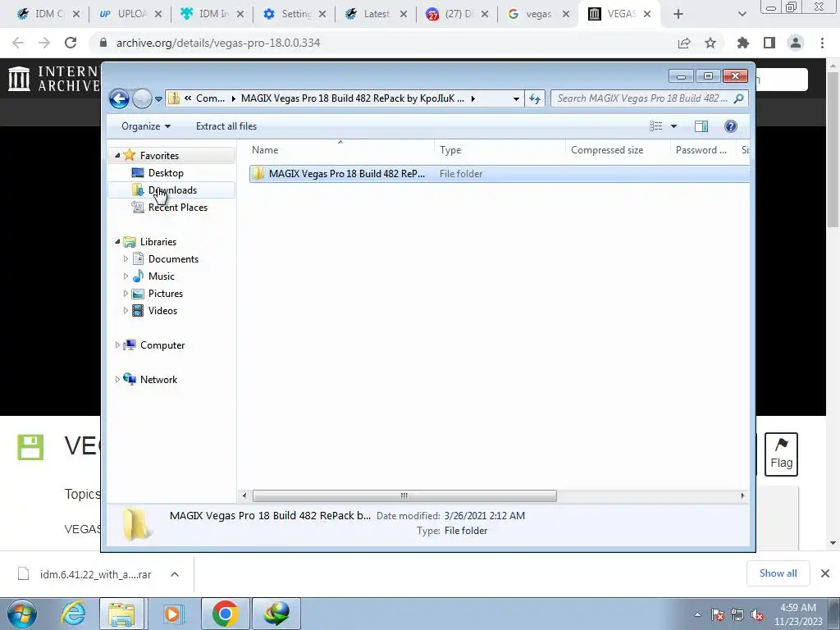Switch to the Latest browser tab
This screenshot has height=630, width=840.
[376, 14]
